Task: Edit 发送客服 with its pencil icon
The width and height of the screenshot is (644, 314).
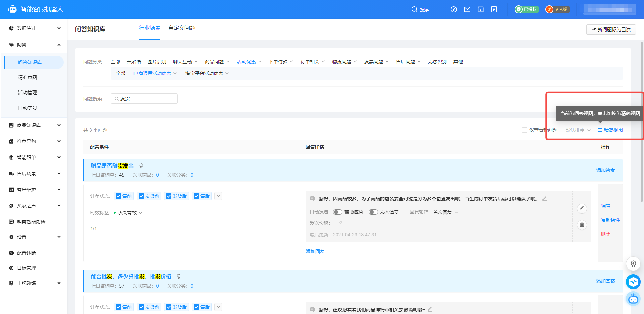Action: [x=340, y=223]
